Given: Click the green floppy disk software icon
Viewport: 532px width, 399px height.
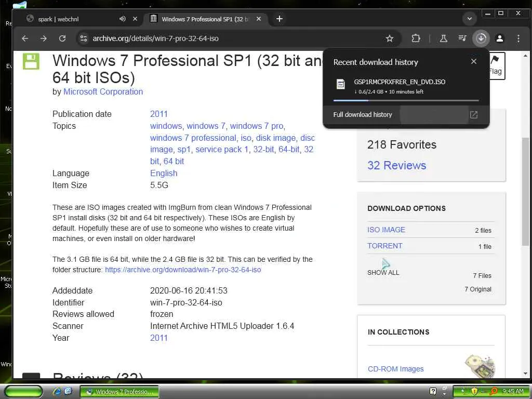Looking at the screenshot, I should click(x=31, y=61).
